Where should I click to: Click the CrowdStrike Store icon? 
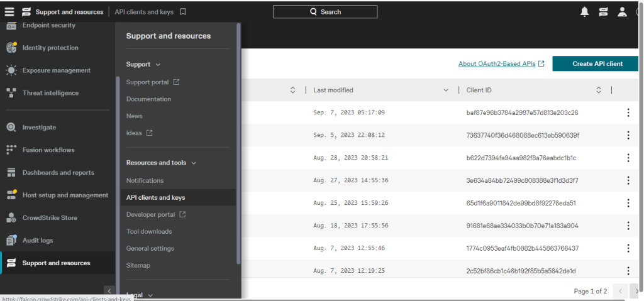11,217
